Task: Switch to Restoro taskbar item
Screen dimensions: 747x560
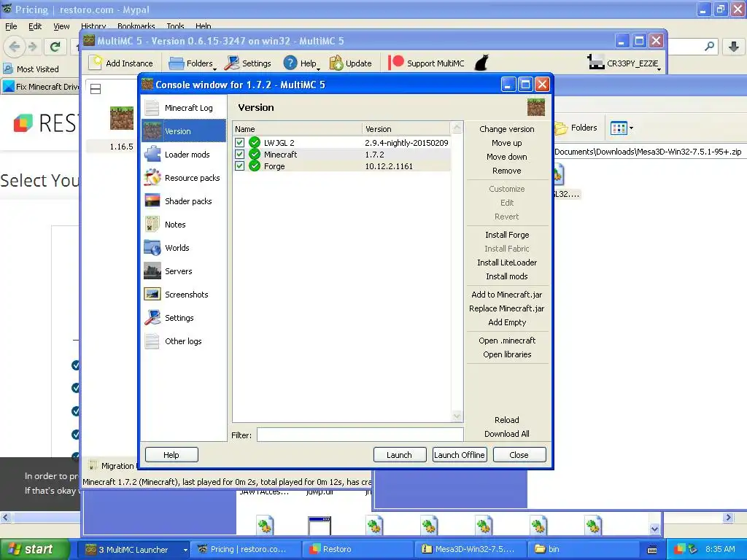Action: (x=359, y=549)
